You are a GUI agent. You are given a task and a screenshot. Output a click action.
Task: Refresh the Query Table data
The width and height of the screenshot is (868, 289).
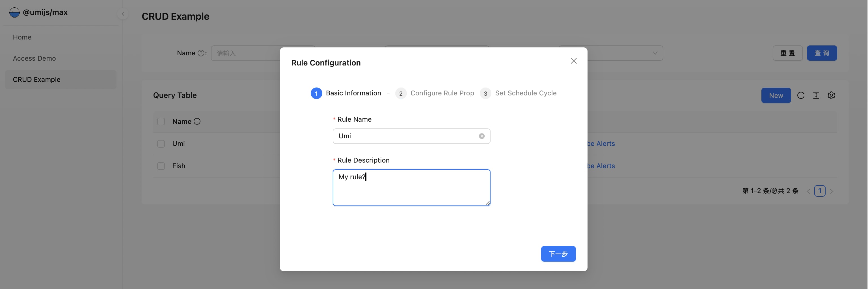[x=801, y=95]
